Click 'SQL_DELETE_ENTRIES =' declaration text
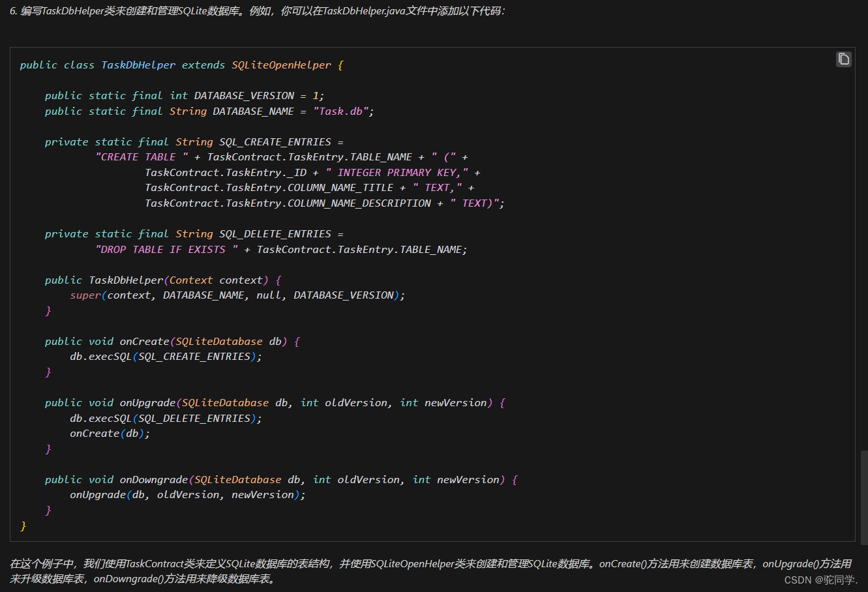This screenshot has height=592, width=868. (282, 234)
